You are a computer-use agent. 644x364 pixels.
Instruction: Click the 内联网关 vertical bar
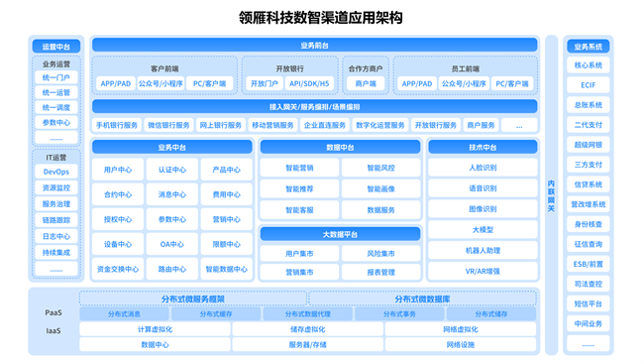551,195
